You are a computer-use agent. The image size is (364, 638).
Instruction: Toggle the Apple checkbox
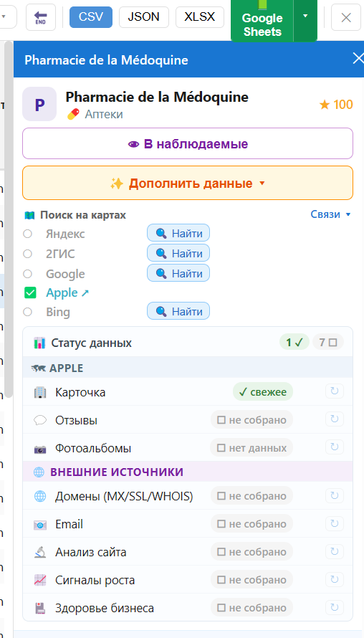tap(30, 292)
